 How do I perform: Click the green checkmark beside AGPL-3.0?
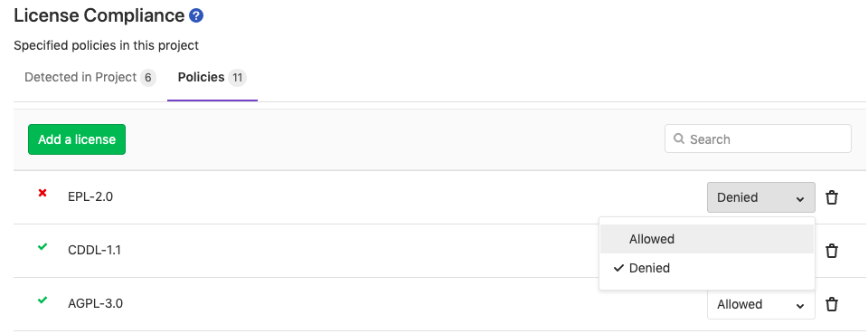(x=42, y=301)
